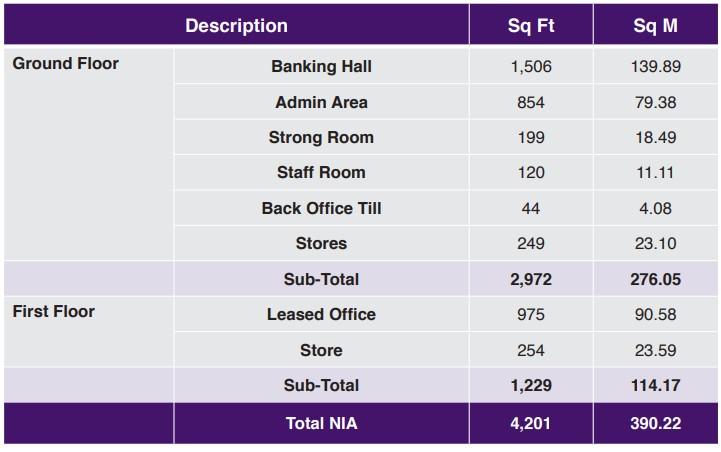
Task: Select the Strong Room cell
Action: [x=321, y=137]
